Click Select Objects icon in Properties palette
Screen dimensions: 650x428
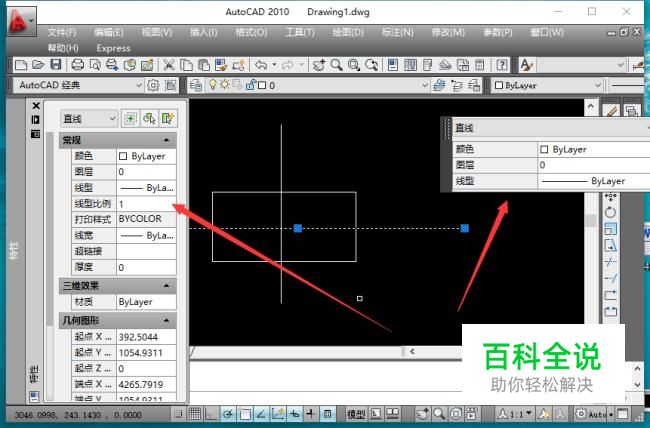149,119
